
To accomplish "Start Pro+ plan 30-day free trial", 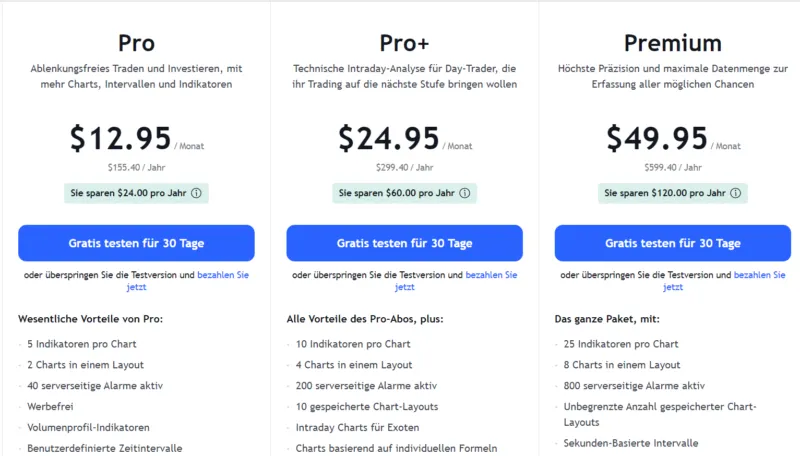I will coord(404,243).
